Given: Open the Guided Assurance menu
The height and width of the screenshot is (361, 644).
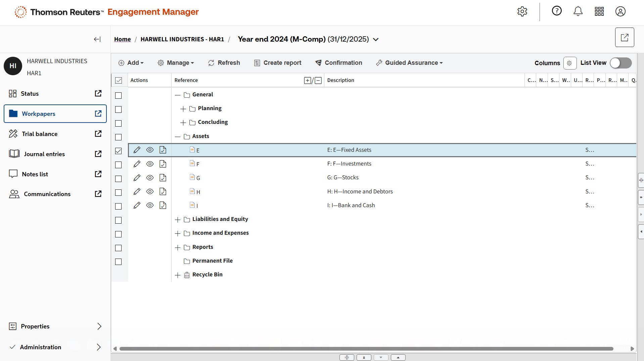Looking at the screenshot, I should [409, 63].
